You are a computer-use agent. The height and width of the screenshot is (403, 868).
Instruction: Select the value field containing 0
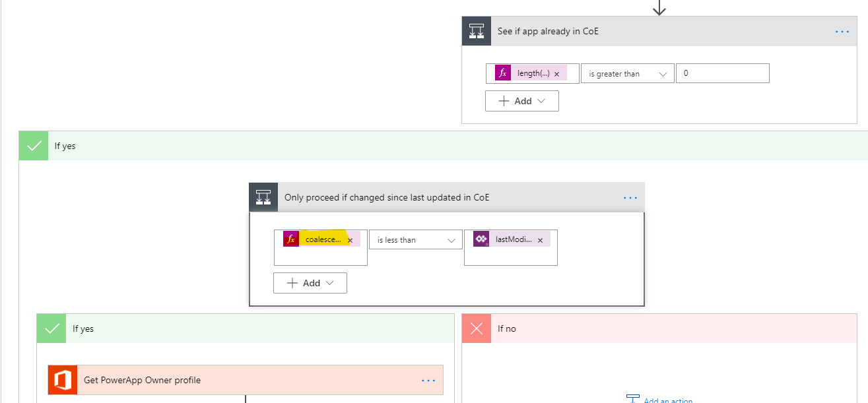coord(722,73)
